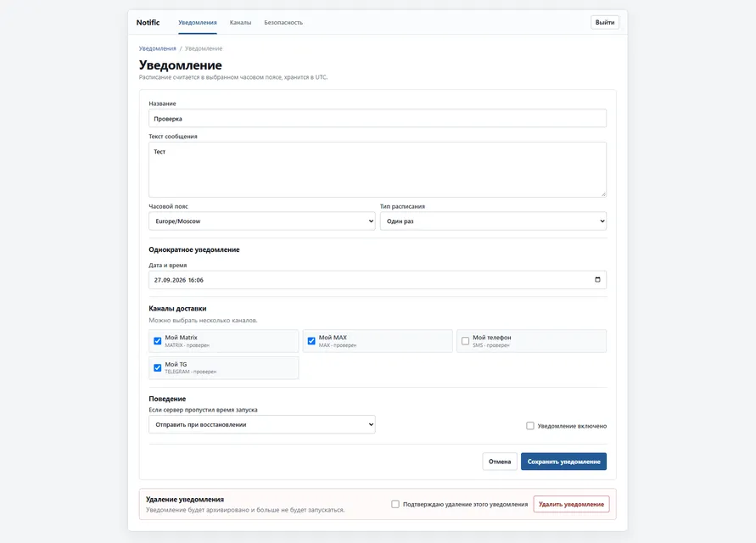Click the Отмена button
This screenshot has height=543, width=756.
[x=500, y=462]
